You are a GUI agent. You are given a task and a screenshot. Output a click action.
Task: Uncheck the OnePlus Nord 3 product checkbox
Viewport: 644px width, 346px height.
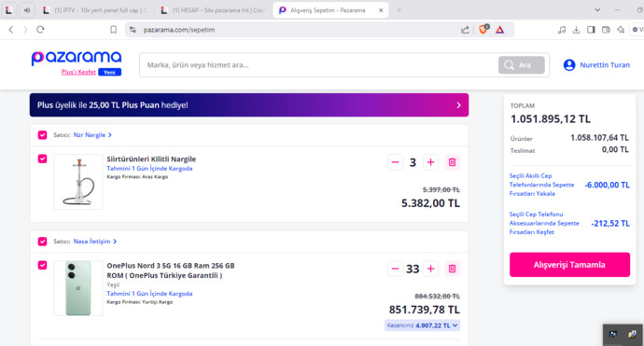click(42, 265)
